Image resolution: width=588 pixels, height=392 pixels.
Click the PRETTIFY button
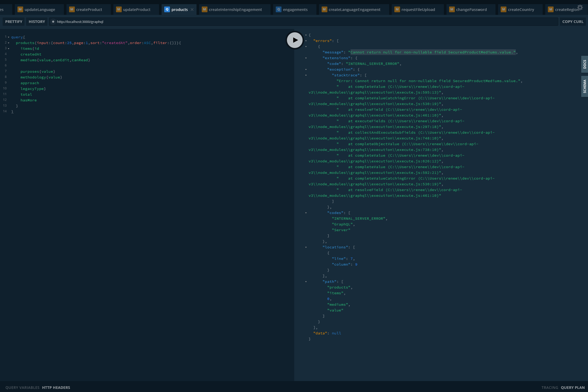[14, 22]
